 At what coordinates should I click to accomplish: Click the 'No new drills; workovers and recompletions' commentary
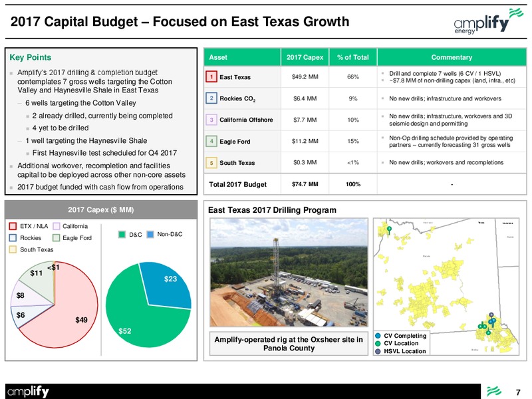[x=446, y=162]
